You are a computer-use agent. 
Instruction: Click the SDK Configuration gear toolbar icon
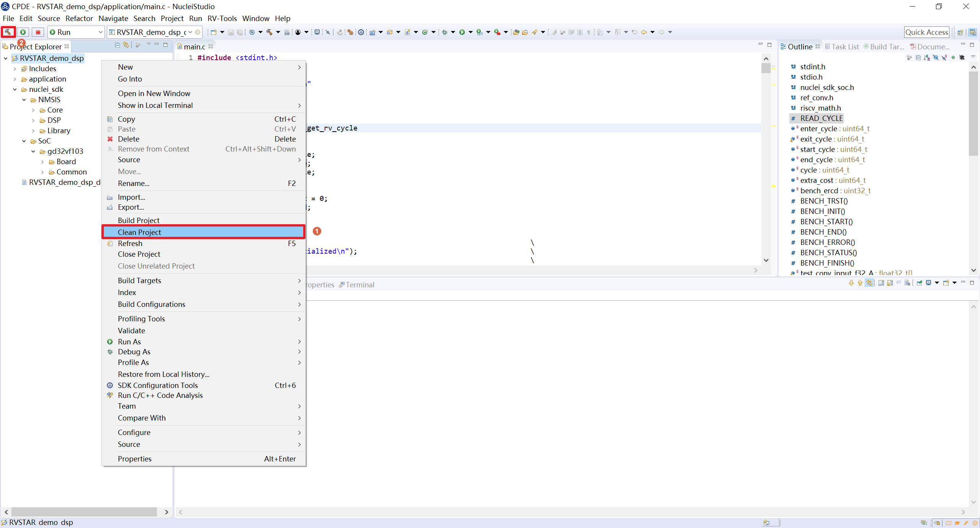(x=361, y=32)
